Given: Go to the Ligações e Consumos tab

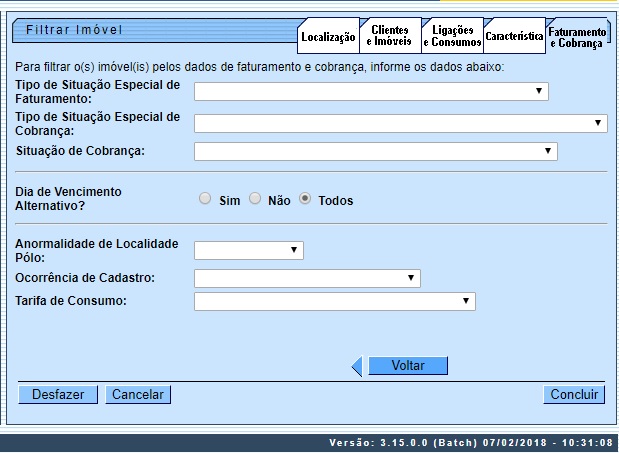Looking at the screenshot, I should (451, 36).
